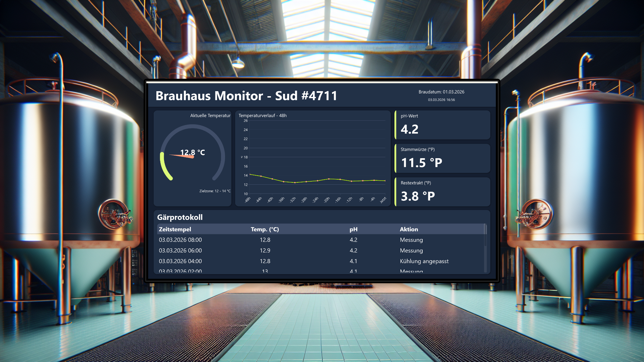
Task: Sort the table by Aktion column
Action: (x=409, y=229)
